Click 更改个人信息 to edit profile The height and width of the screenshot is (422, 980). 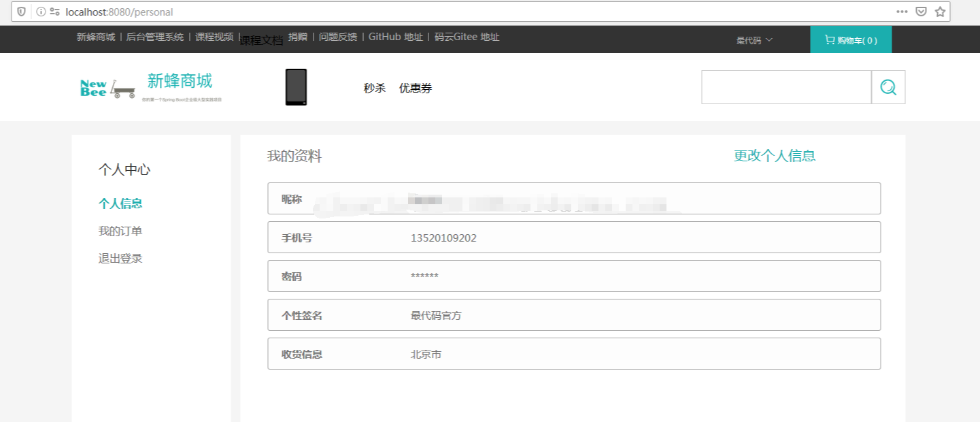pyautogui.click(x=775, y=156)
